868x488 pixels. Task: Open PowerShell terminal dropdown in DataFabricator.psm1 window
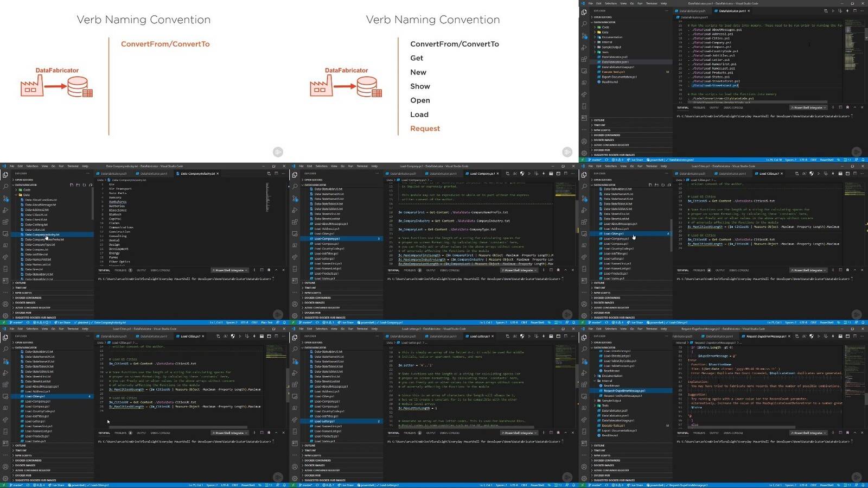point(808,107)
